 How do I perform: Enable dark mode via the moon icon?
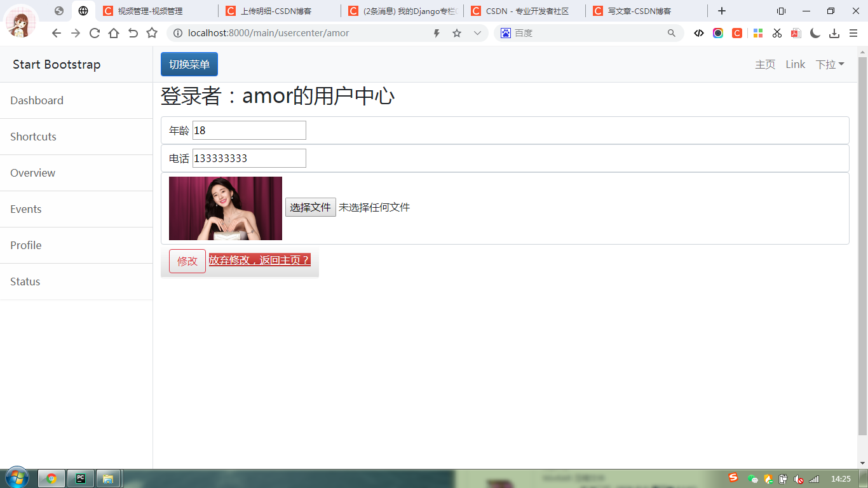815,32
